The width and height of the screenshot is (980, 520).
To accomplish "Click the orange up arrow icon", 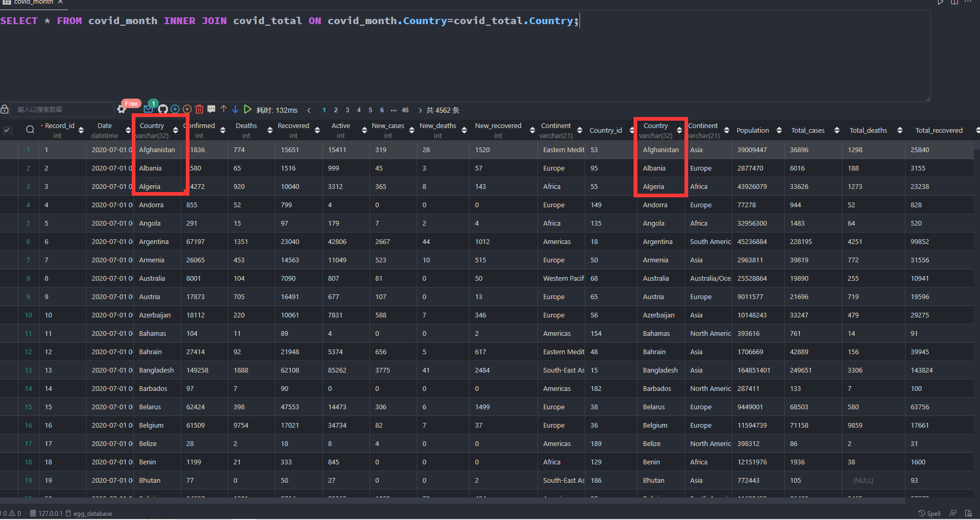I will (224, 109).
